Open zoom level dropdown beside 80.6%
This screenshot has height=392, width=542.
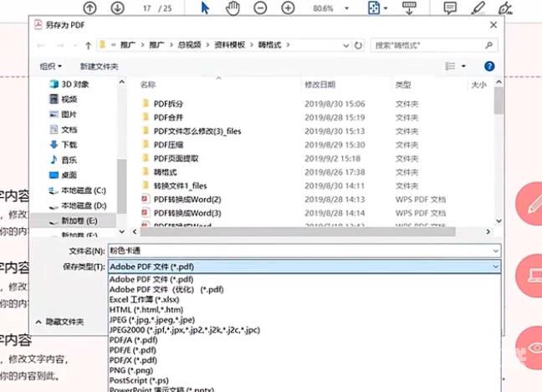coord(347,8)
